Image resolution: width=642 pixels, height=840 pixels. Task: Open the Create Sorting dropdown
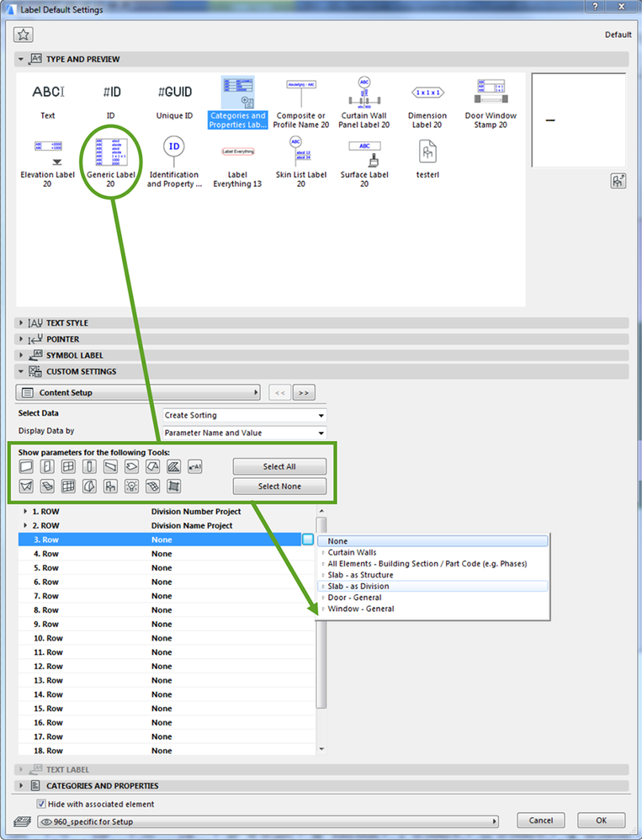(x=244, y=415)
